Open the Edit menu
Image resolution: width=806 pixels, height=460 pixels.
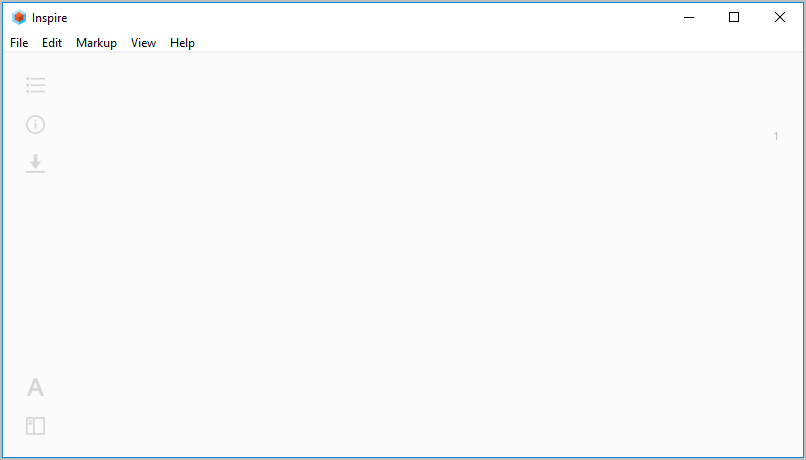52,43
